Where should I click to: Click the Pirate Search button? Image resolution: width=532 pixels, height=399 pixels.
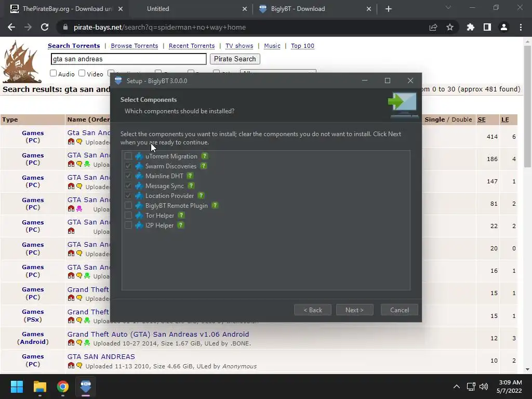235,59
